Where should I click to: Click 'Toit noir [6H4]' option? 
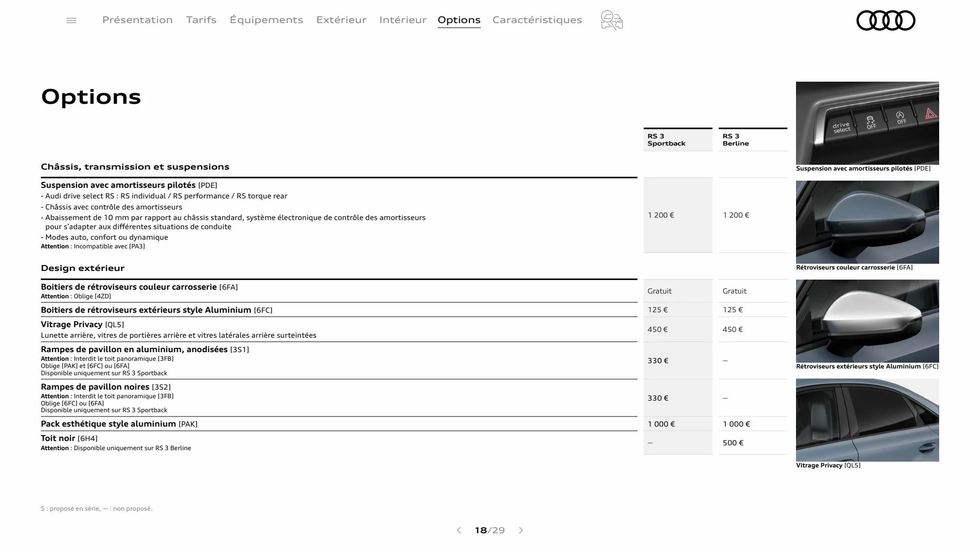[69, 438]
